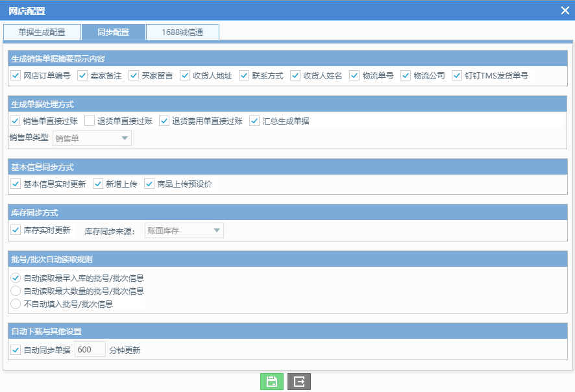The height and width of the screenshot is (392, 575).
Task: Select 不自动填入批号/批次信息 radio option
Action: [16, 304]
